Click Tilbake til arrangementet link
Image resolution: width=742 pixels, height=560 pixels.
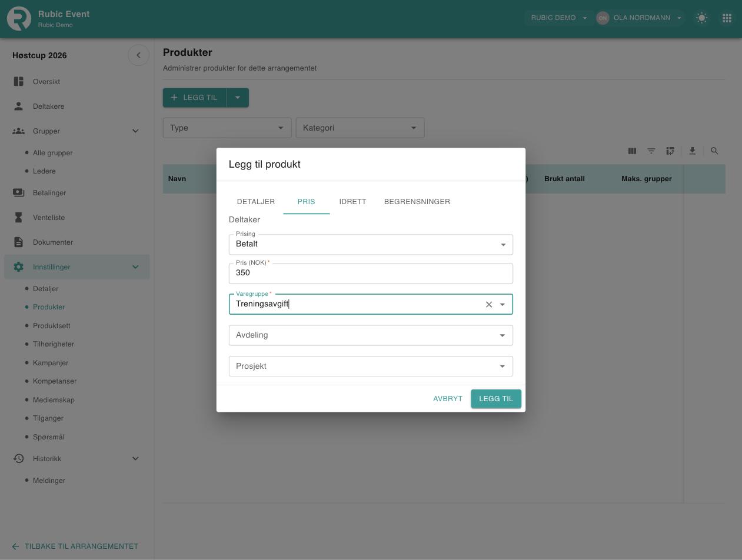pyautogui.click(x=75, y=546)
